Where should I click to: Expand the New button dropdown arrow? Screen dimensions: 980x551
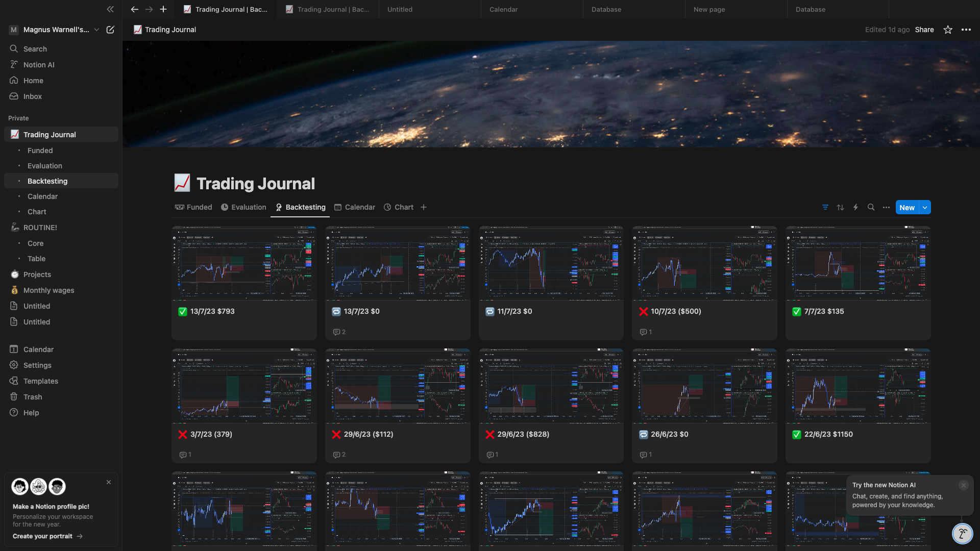point(925,207)
